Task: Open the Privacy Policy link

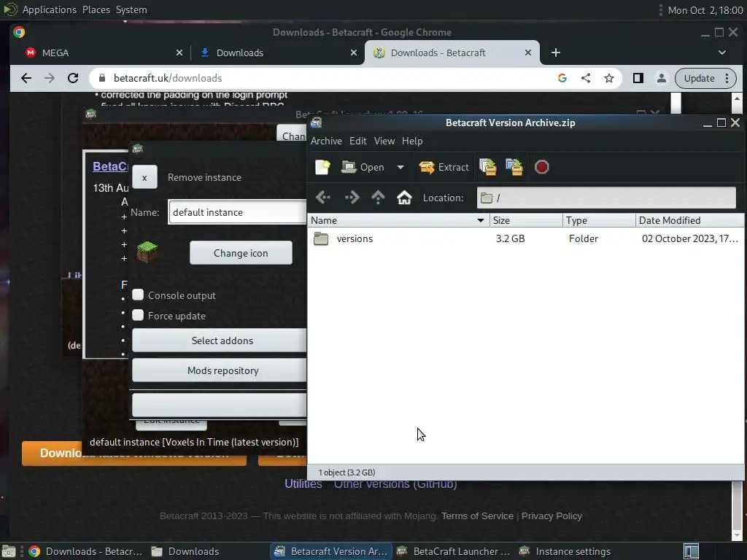Action: point(551,516)
